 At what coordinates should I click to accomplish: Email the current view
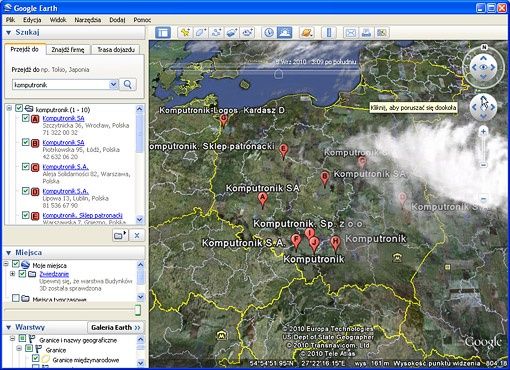coord(350,33)
